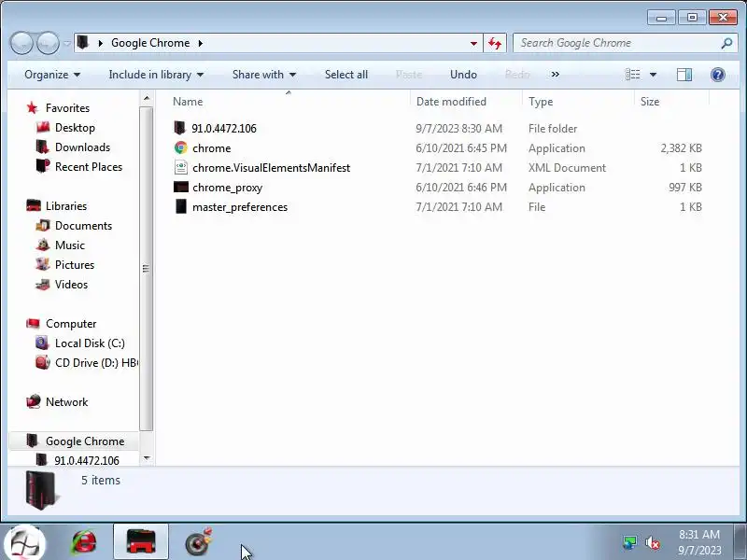Click the CD Drive (D:) icon
The image size is (747, 560).
(x=42, y=362)
